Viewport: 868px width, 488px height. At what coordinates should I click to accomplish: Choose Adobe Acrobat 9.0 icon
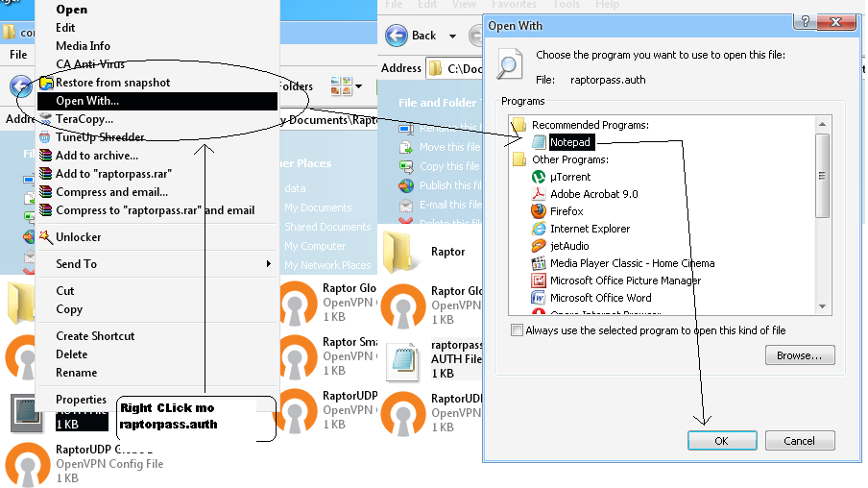(x=539, y=194)
